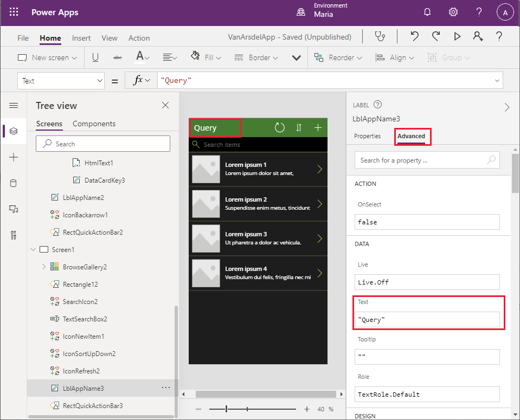Undo the last action
Viewport: 520px width, 420px height.
pos(414,36)
